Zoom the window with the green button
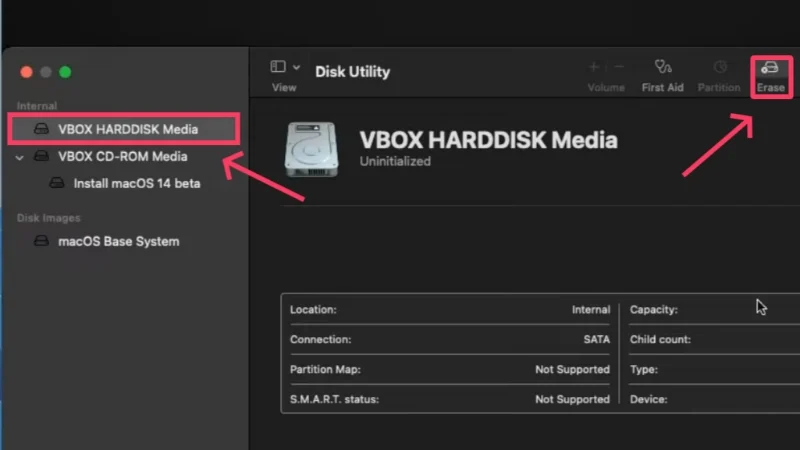Screen dimensions: 800x450 click(65, 72)
